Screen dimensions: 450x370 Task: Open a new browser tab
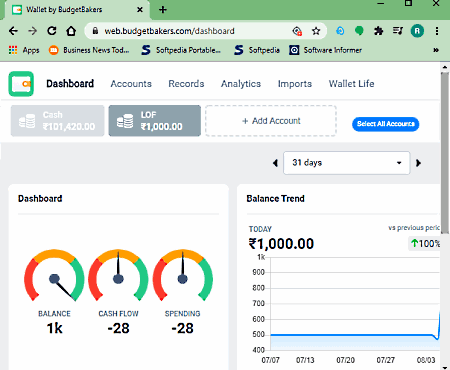pos(163,10)
